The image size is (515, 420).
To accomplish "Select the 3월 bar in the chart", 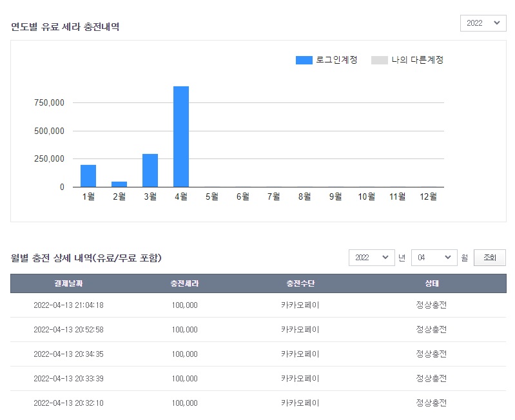I will (150, 171).
